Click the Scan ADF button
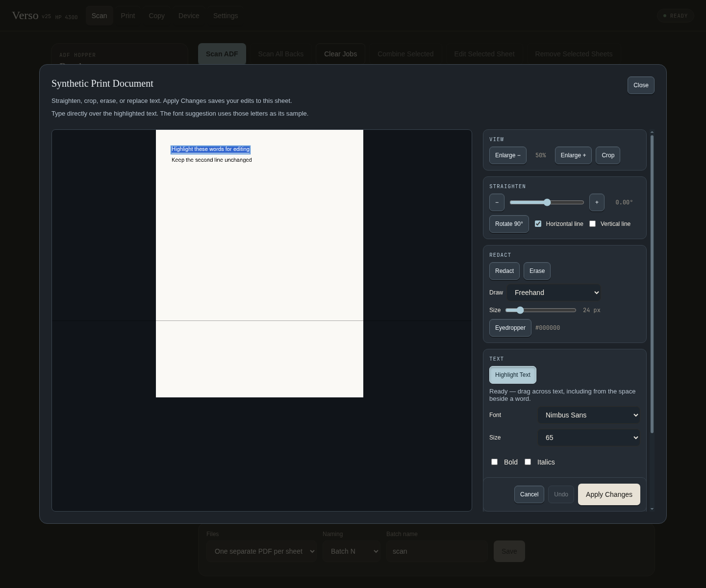Viewport: 706px width, 588px height. (x=222, y=54)
